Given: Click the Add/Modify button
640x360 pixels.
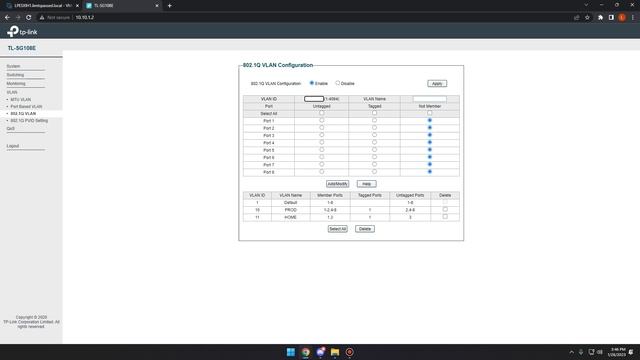Looking at the screenshot, I should 337,184.
